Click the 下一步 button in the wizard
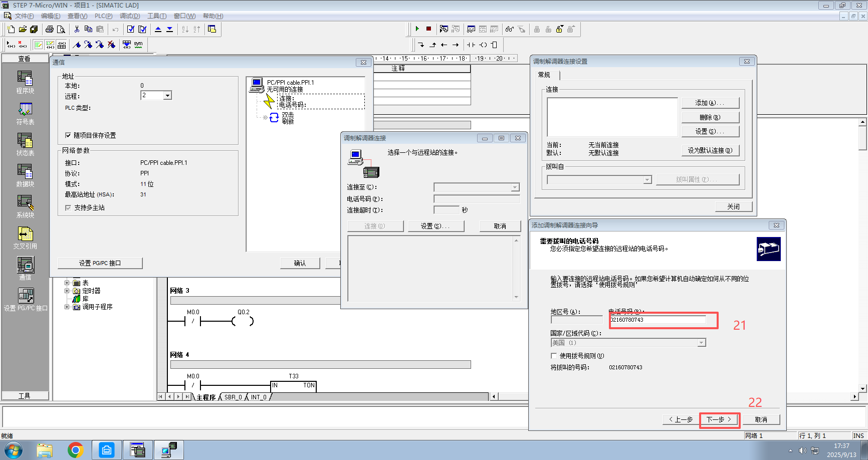Screen dimensions: 868x460 (x=719, y=419)
